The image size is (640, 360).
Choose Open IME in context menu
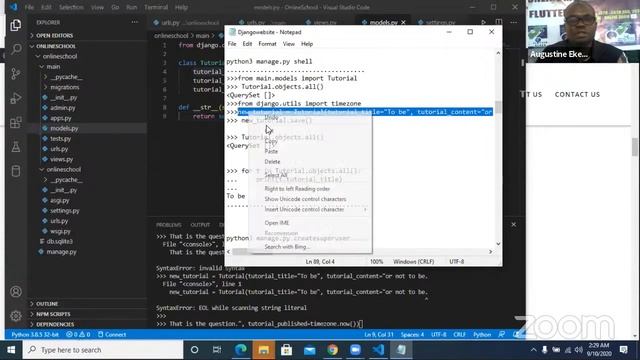[x=277, y=223]
